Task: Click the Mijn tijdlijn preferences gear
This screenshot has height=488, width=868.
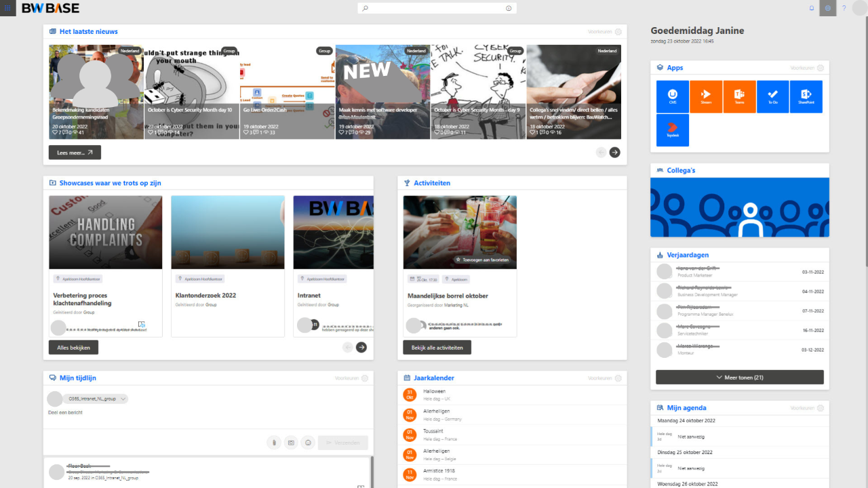Action: coord(365,378)
